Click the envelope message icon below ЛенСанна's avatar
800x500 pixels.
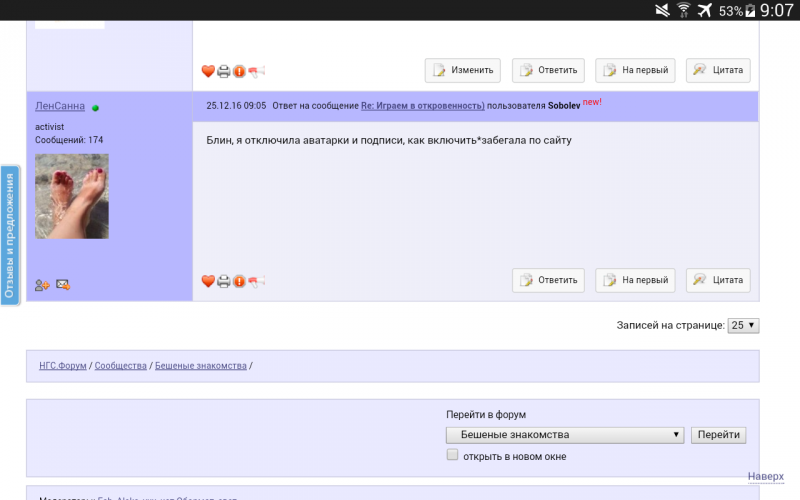click(63, 285)
